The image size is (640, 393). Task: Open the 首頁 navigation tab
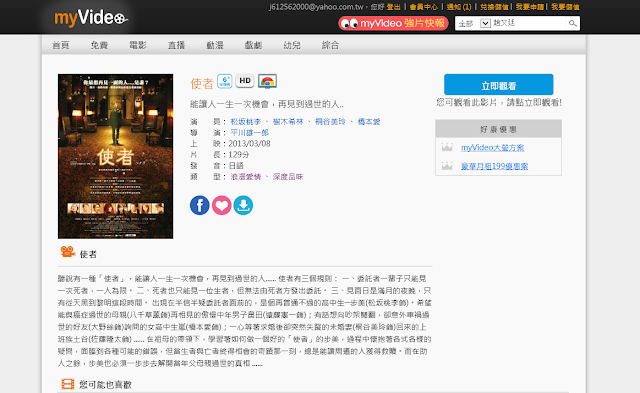(60, 45)
